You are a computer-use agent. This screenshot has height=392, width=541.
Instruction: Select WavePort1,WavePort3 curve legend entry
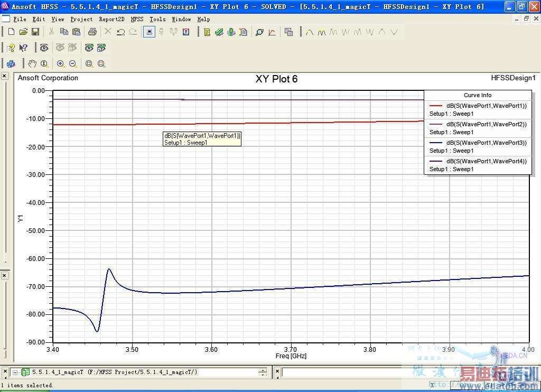(x=486, y=143)
